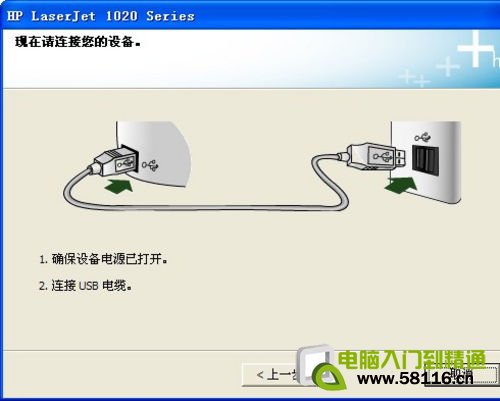Click the square USB plug at the printer
The height and width of the screenshot is (401, 500).
[113, 162]
